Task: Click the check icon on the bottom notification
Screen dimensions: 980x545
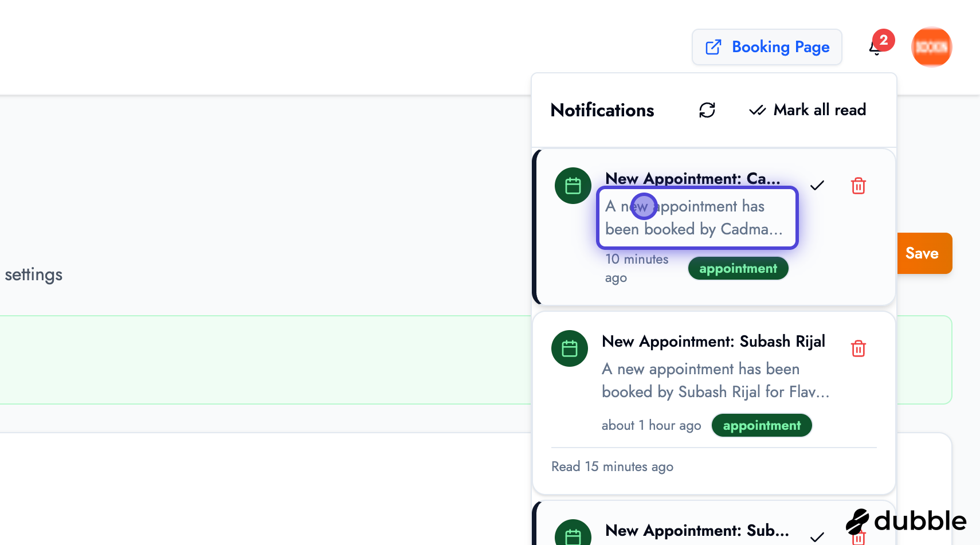Action: click(817, 538)
